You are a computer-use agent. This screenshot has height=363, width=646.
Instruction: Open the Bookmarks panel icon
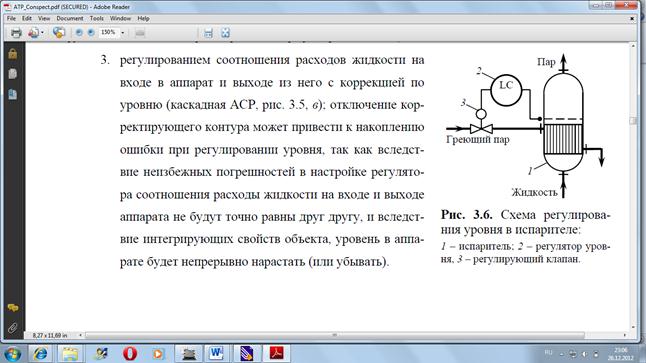point(13,95)
